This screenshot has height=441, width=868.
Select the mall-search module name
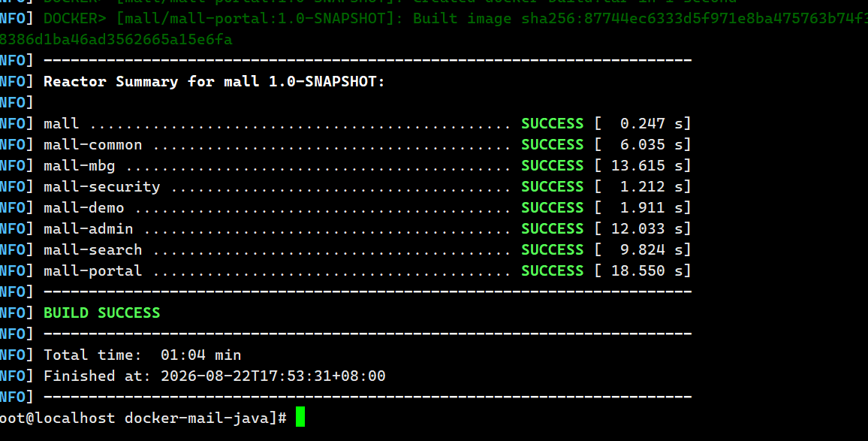(x=93, y=250)
